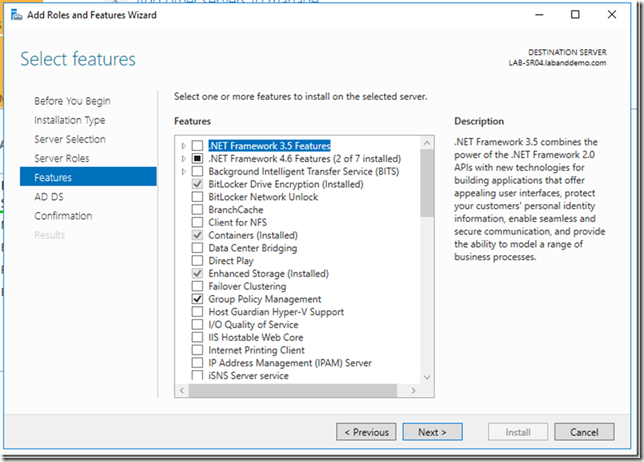This screenshot has height=462, width=644.
Task: Enable Background Intelligent Transfer Service checkbox
Action: (x=198, y=171)
